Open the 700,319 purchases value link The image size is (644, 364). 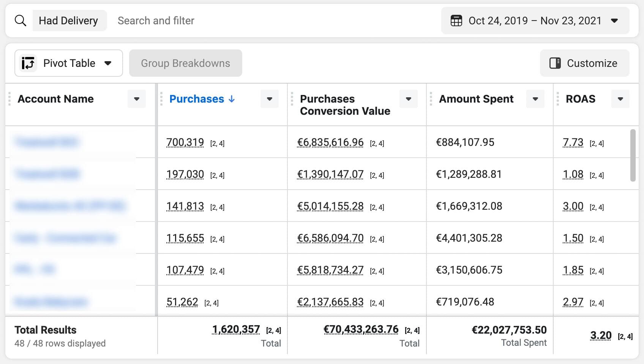(185, 142)
